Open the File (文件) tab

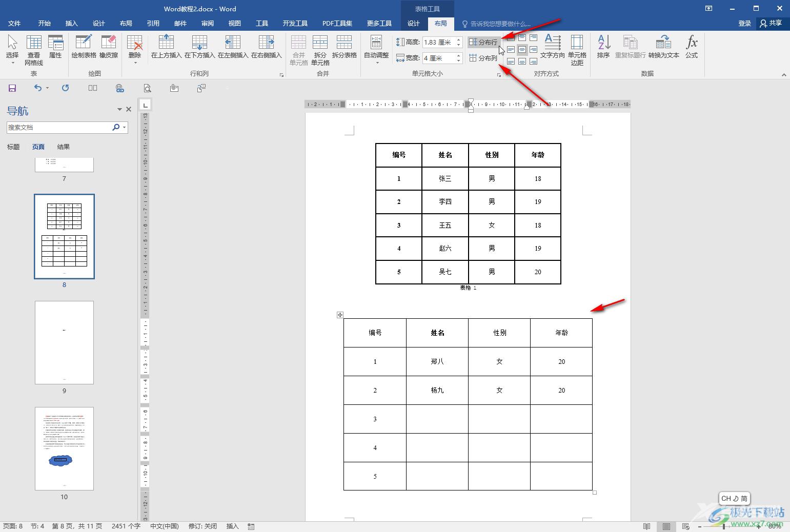coord(14,23)
